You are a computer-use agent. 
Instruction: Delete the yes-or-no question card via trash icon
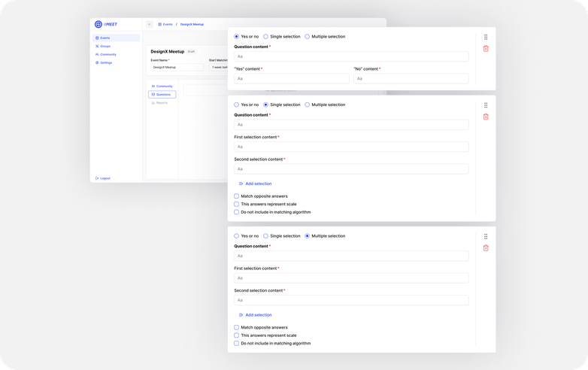click(486, 48)
